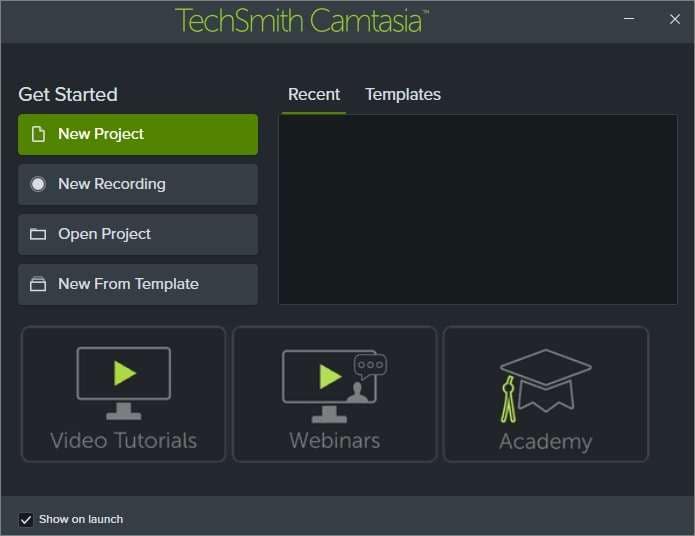Open the Academy card

[546, 394]
